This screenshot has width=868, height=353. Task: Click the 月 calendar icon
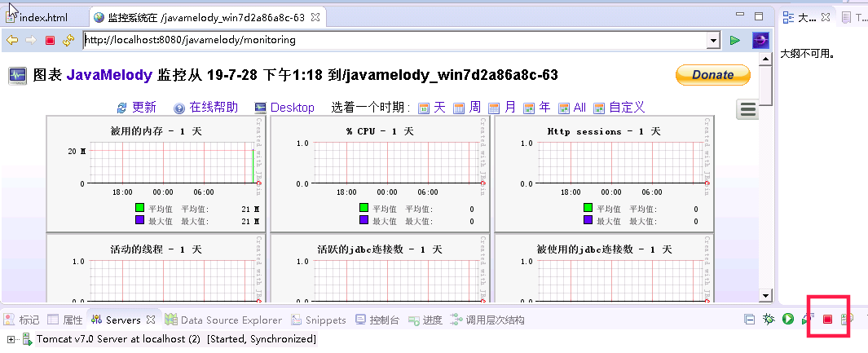(x=494, y=108)
